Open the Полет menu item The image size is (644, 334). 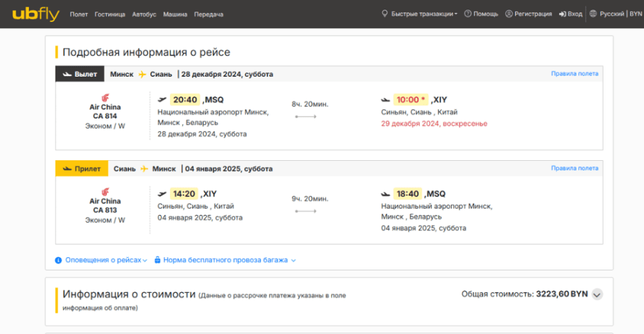pyautogui.click(x=79, y=14)
